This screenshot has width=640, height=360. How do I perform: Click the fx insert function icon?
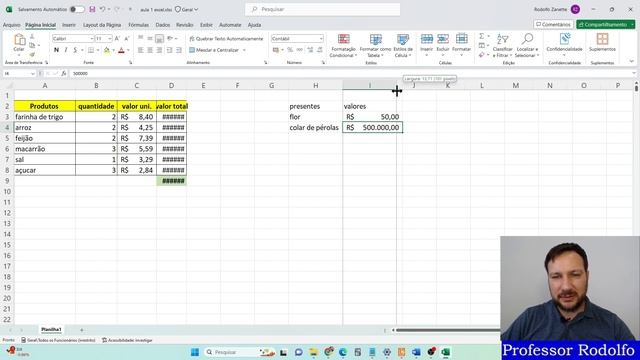pyautogui.click(x=64, y=73)
